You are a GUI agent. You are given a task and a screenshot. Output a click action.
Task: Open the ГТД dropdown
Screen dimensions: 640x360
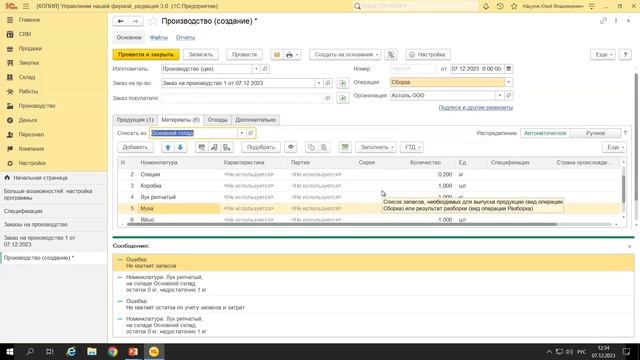[412, 147]
